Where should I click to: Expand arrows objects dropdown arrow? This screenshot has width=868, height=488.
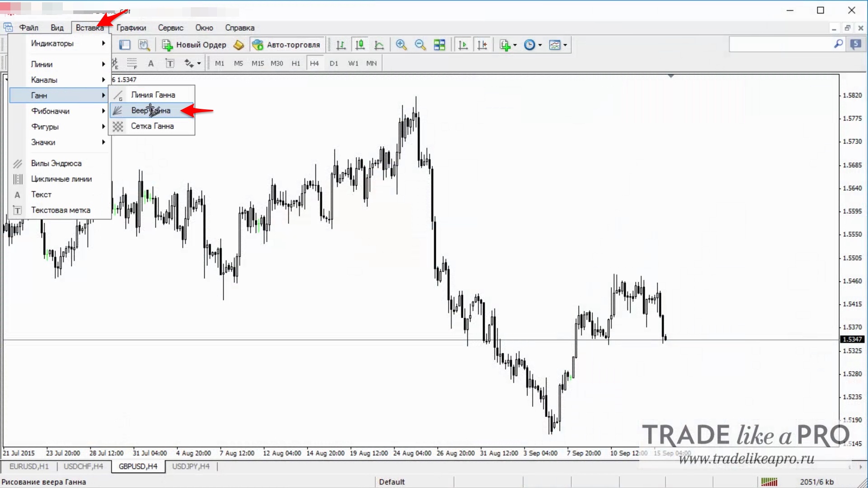pos(199,64)
